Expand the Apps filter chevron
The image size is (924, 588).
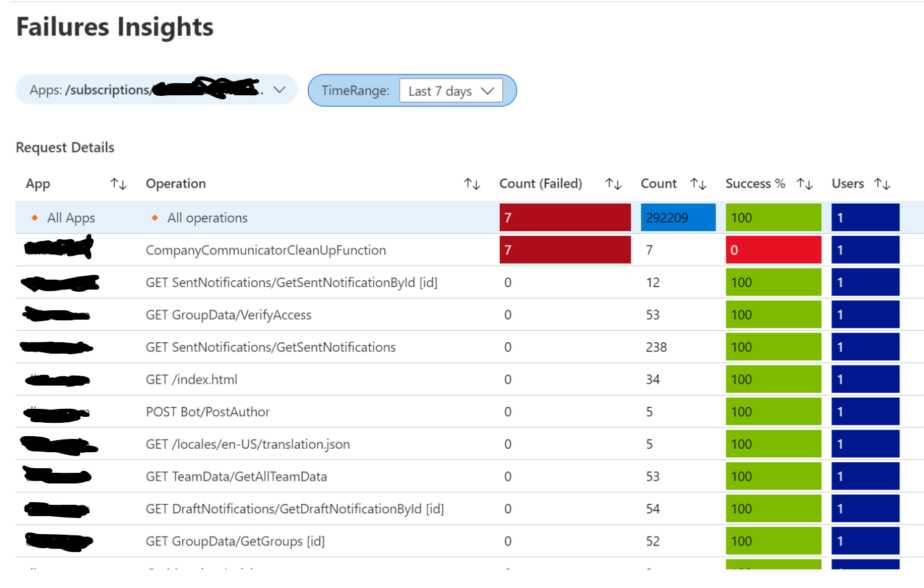coord(279,89)
